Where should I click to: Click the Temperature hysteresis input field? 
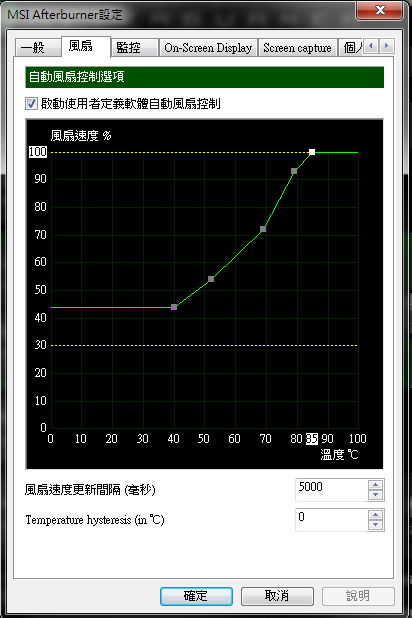pyautogui.click(x=331, y=519)
